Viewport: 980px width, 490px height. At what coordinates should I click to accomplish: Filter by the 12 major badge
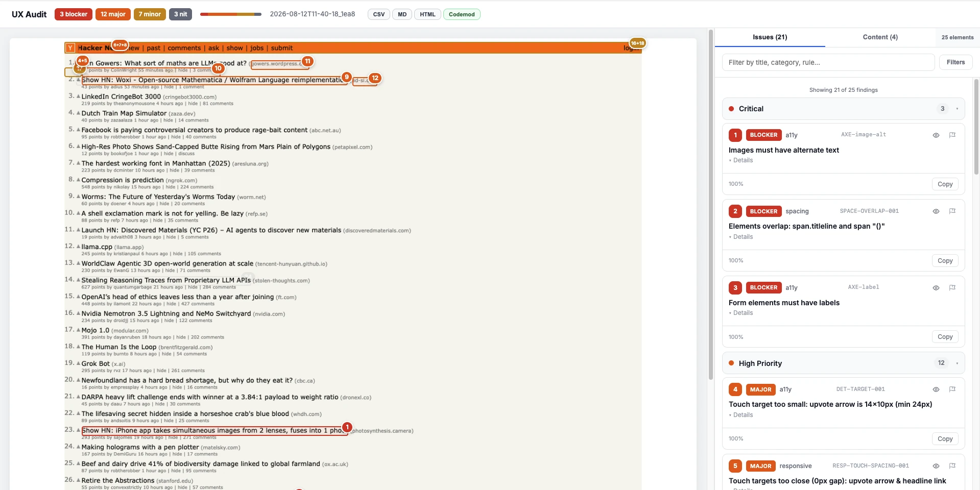click(x=113, y=14)
